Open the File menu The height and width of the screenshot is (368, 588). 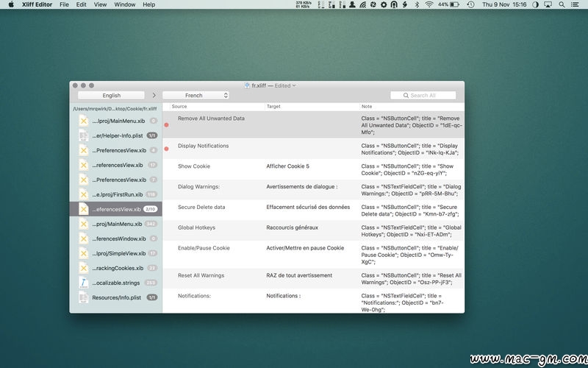(x=64, y=4)
